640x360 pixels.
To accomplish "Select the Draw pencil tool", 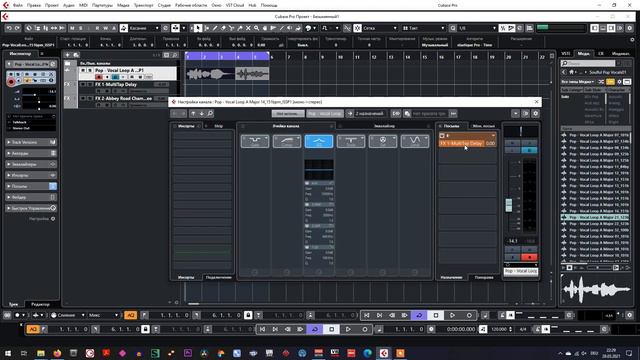I will tap(215, 28).
